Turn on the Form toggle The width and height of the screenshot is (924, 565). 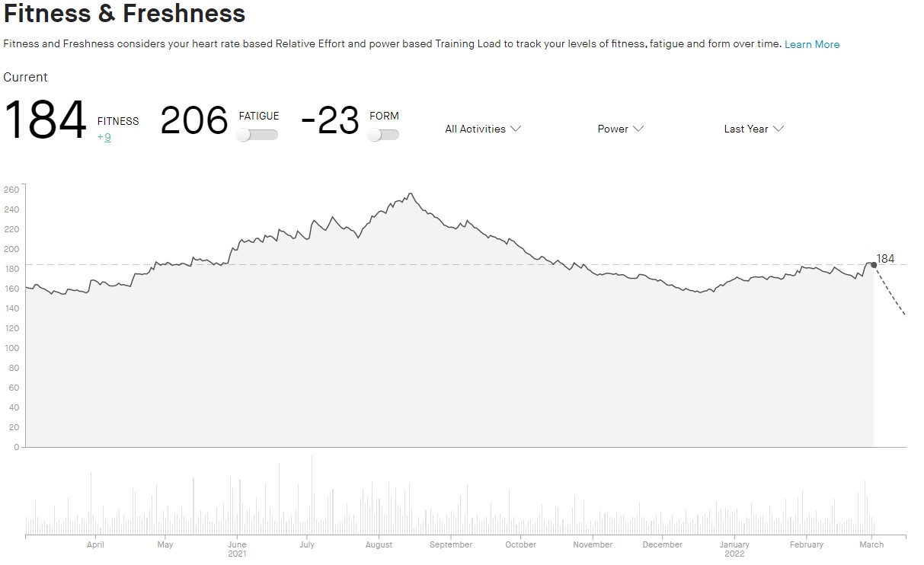click(x=383, y=135)
